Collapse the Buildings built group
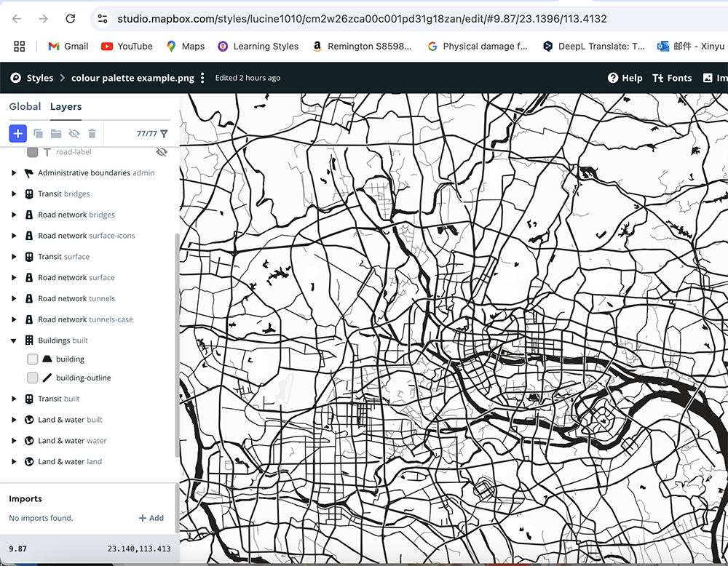The image size is (728, 566). (13, 340)
